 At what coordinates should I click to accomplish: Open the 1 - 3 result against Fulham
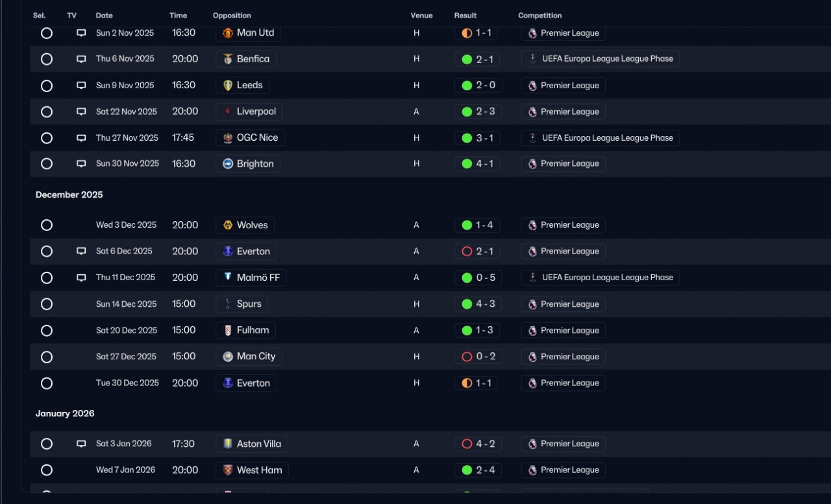478,330
